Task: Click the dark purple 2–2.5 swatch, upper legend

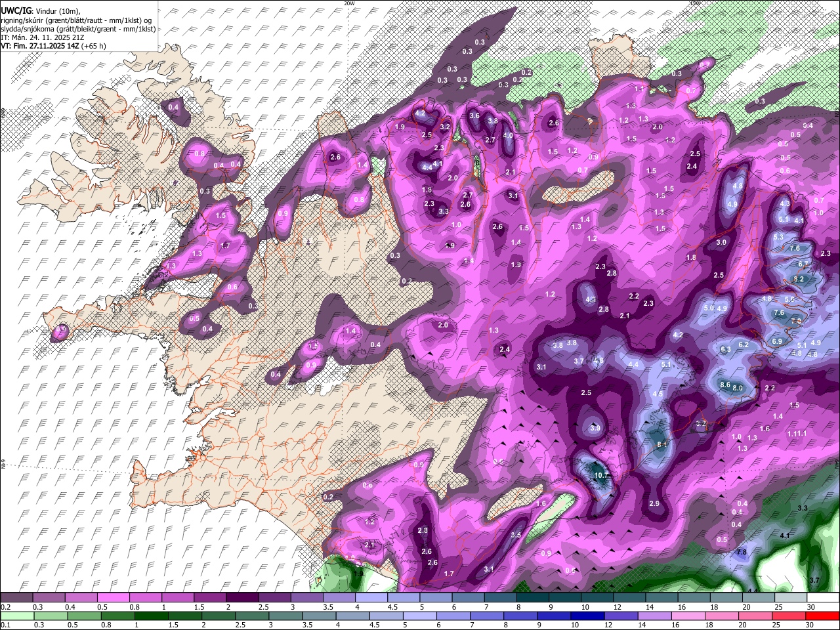Action: point(241,597)
